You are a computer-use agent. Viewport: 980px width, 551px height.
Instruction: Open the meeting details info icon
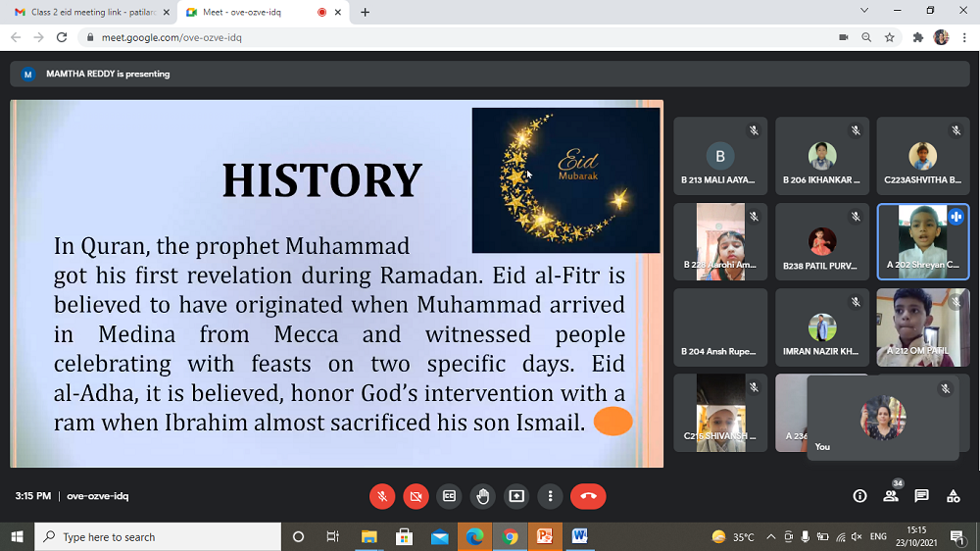859,496
